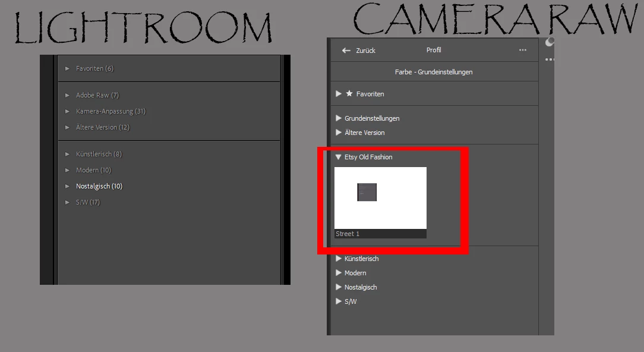Click the back arrow icon in Camera Raw
Image resolution: width=644 pixels, height=352 pixels.
tap(346, 50)
